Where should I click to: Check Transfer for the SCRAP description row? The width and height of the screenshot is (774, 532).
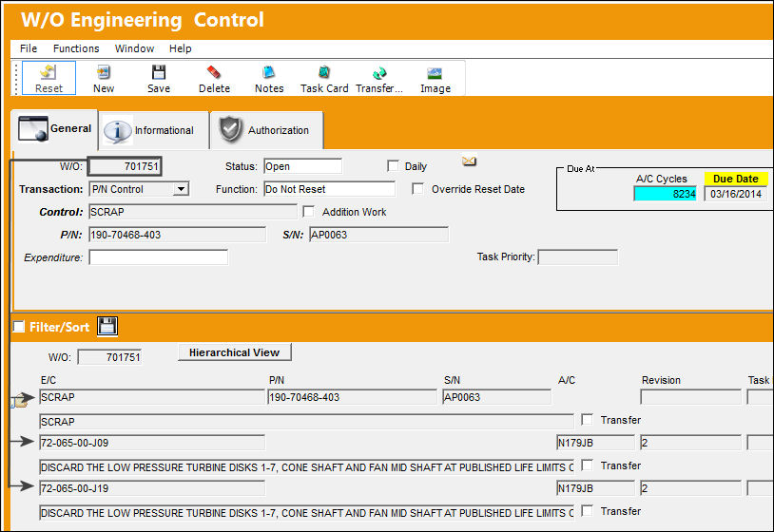[x=587, y=420]
